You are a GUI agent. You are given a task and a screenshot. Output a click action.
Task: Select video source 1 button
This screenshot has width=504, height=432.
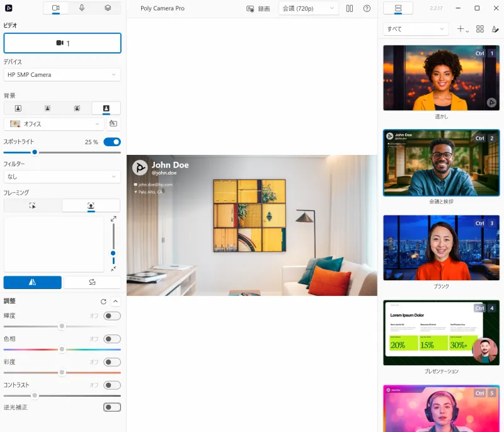[62, 43]
